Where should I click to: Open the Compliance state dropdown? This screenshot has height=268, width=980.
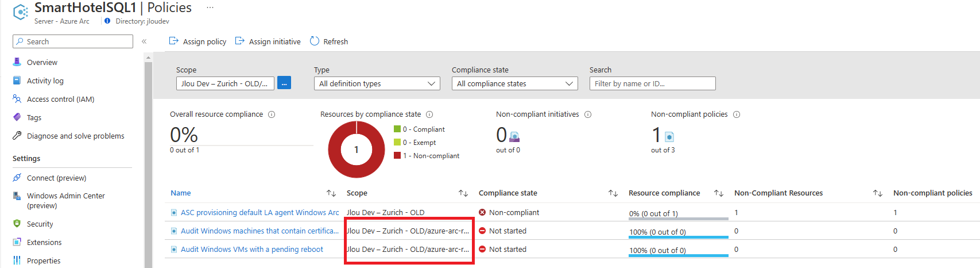tap(515, 83)
